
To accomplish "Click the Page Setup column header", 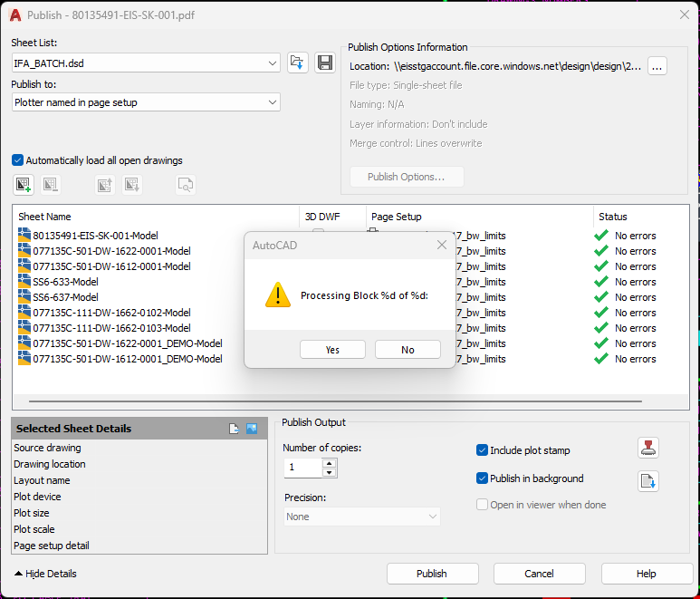I will click(397, 217).
